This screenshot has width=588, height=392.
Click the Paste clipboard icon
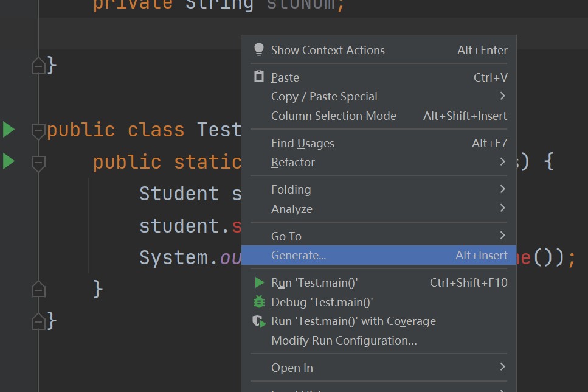259,77
